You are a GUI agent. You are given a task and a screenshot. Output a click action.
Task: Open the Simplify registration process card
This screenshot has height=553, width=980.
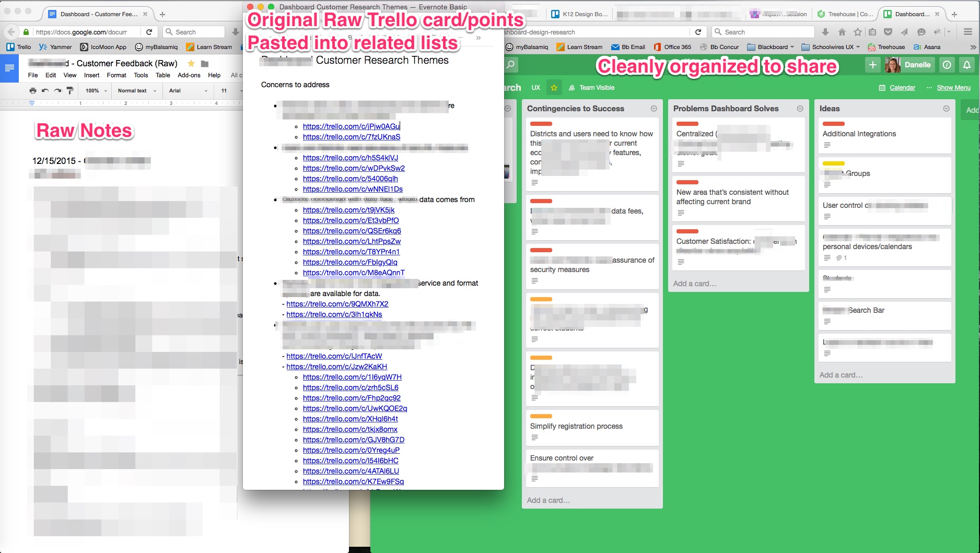(x=592, y=428)
